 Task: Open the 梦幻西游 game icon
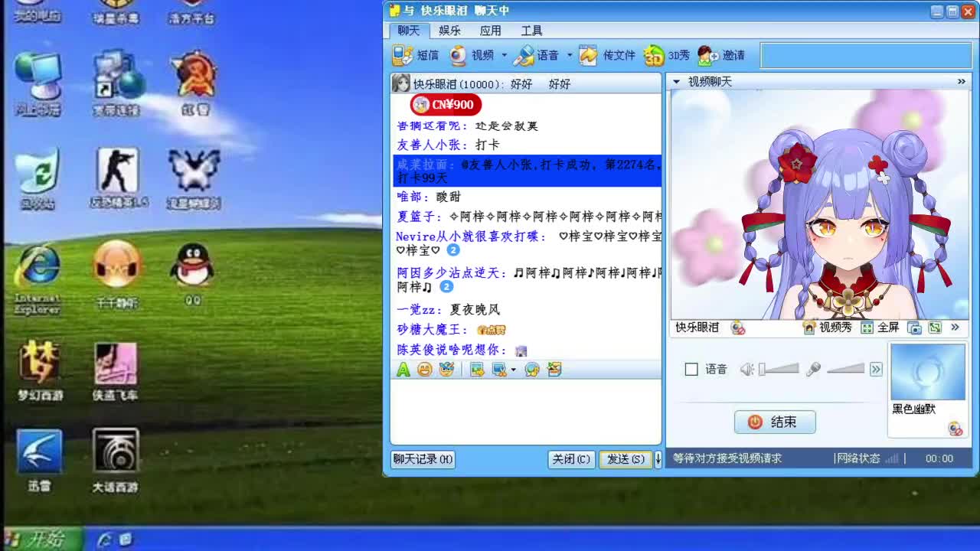point(40,370)
